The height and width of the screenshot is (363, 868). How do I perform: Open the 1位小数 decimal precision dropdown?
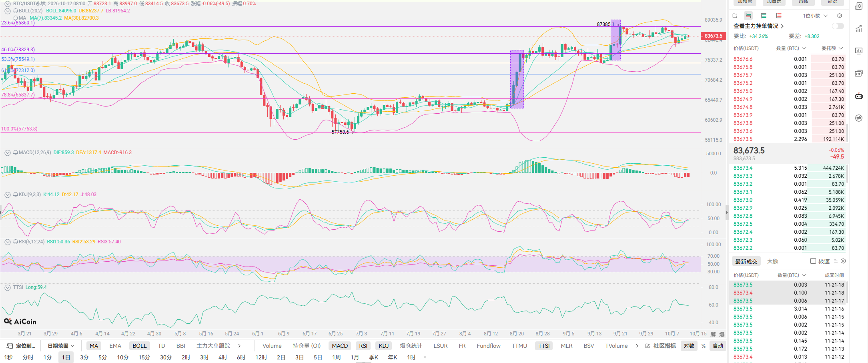[815, 16]
